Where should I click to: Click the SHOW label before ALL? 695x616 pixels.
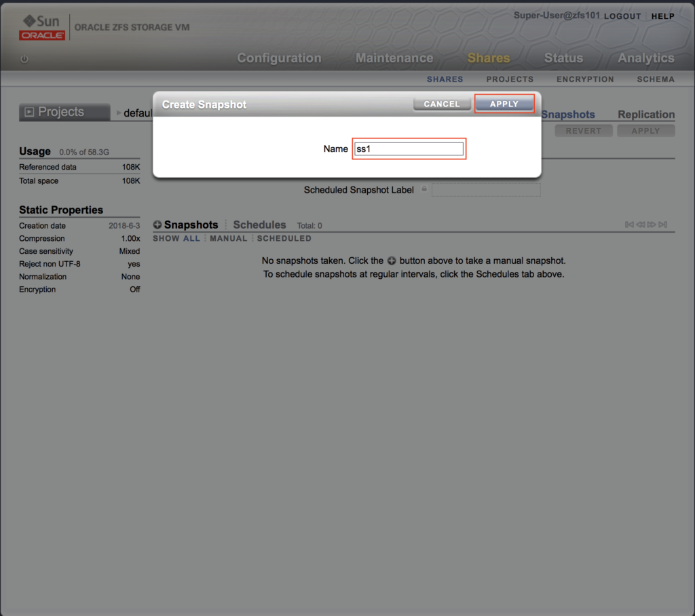tap(166, 238)
